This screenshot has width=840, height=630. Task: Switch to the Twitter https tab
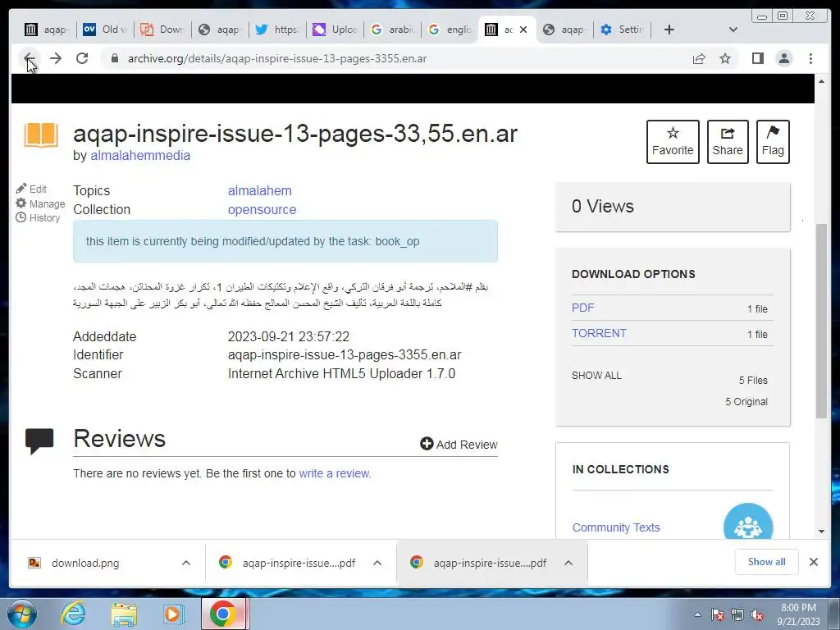[x=277, y=30]
